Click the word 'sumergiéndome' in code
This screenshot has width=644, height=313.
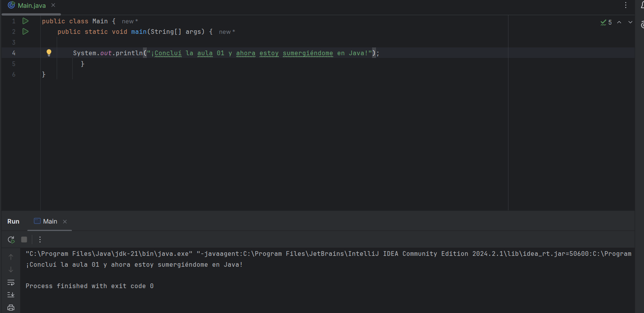(308, 53)
